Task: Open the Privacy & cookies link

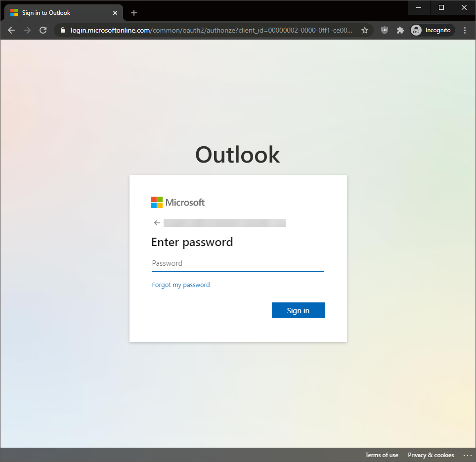Action: coord(431,455)
